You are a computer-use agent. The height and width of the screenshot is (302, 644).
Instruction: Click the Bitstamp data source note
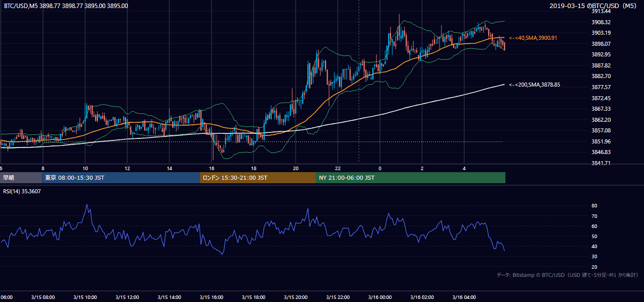click(567, 275)
